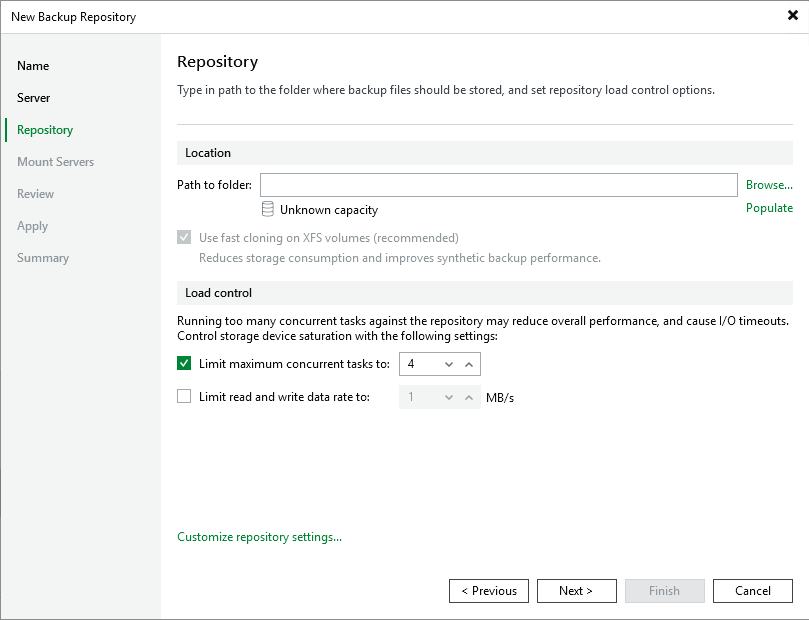809x620 pixels.
Task: Click down arrow on data rate spinner
Action: (449, 397)
